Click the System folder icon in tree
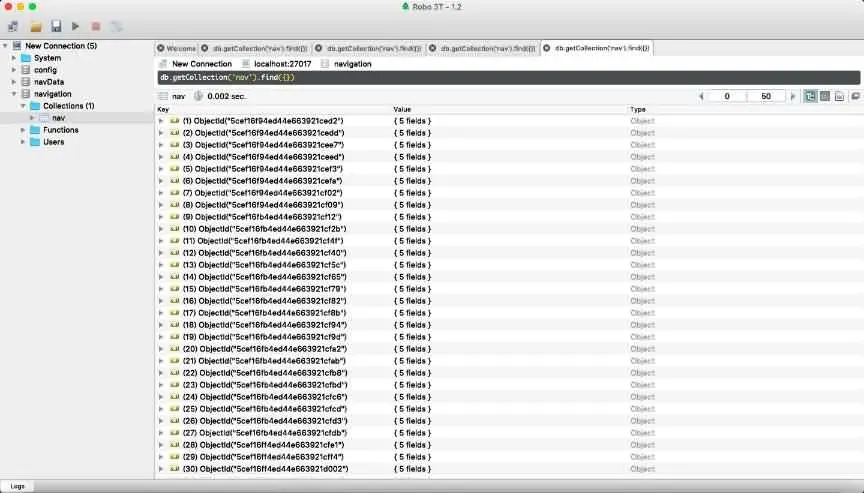Viewport: 864px width, 493px height. 25,58
